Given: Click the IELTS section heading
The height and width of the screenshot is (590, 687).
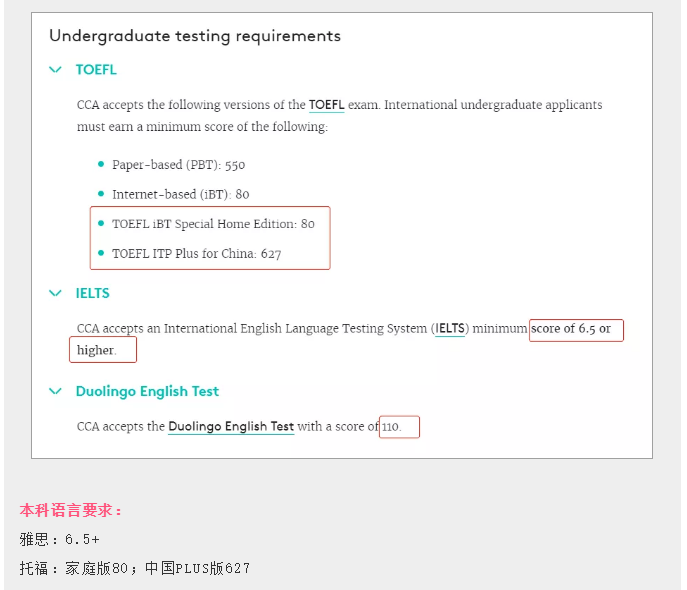Looking at the screenshot, I should (92, 293).
